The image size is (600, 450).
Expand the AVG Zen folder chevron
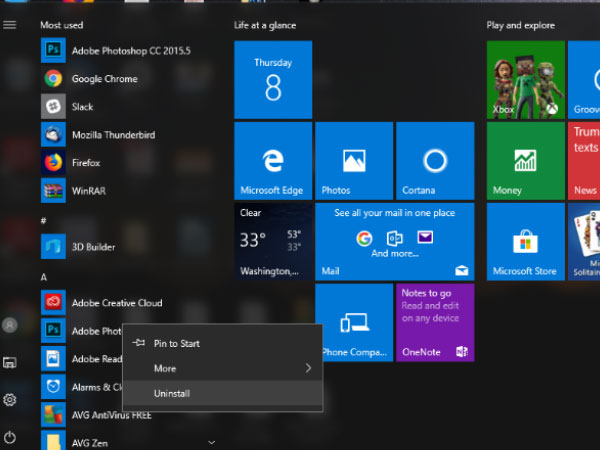click(x=211, y=440)
